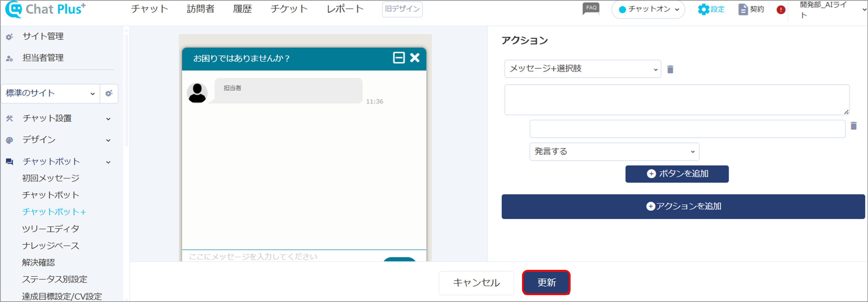Click the アクション section heading
This screenshot has width=868, height=302.
(524, 41)
